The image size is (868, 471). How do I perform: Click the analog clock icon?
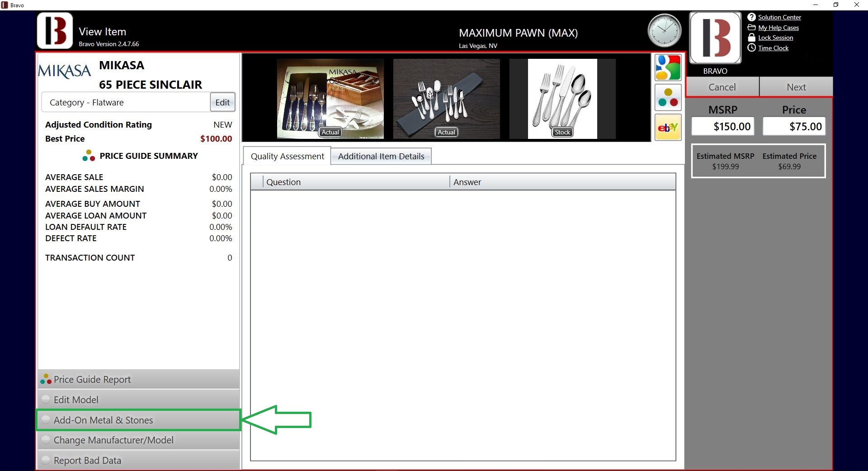coord(664,31)
